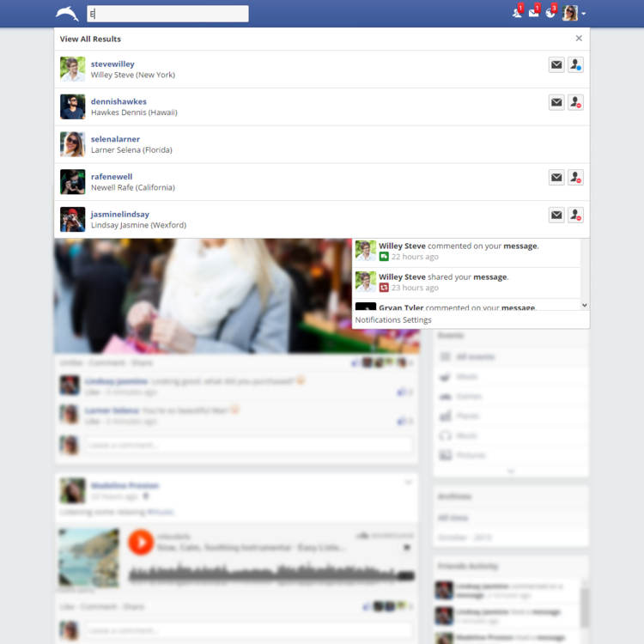This screenshot has width=644, height=644.
Task: Send message to stevewilley
Action: (556, 64)
